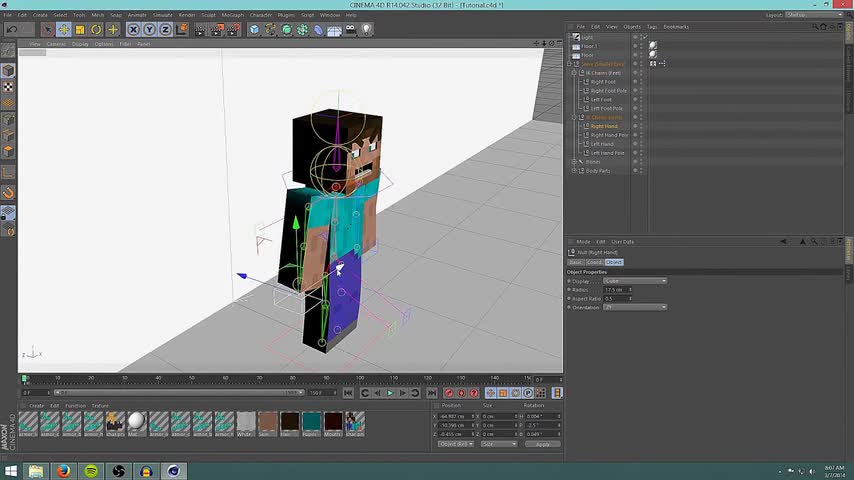Select Right Foot Pole in object tree
The width and height of the screenshot is (854, 480).
pos(608,91)
